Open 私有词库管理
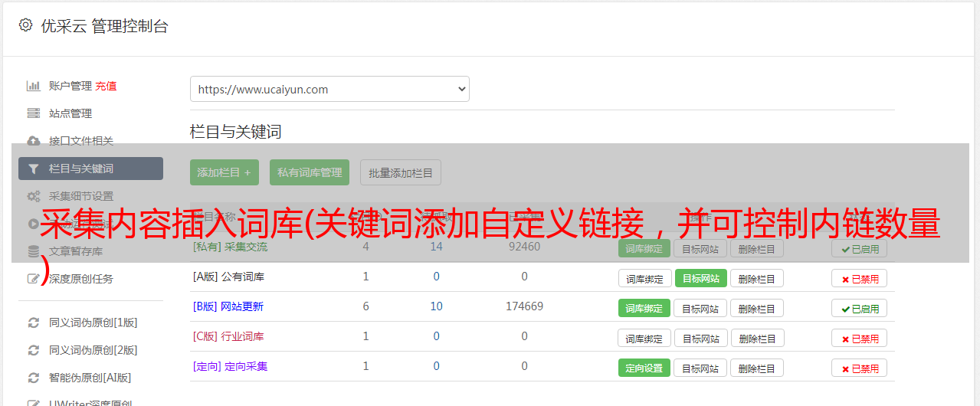980x406 pixels. [310, 172]
